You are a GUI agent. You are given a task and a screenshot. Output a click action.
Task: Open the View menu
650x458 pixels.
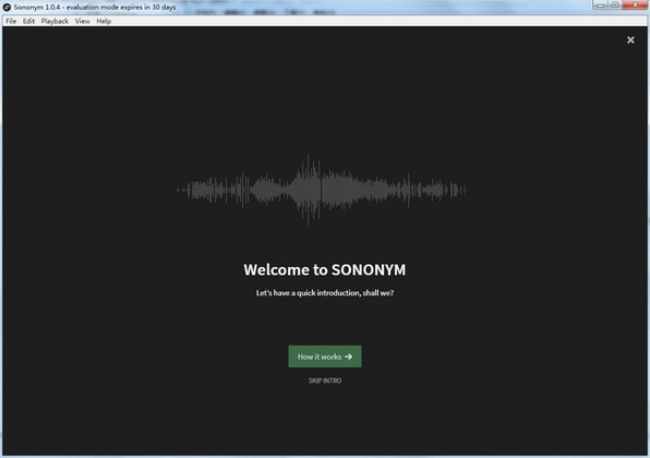[82, 21]
